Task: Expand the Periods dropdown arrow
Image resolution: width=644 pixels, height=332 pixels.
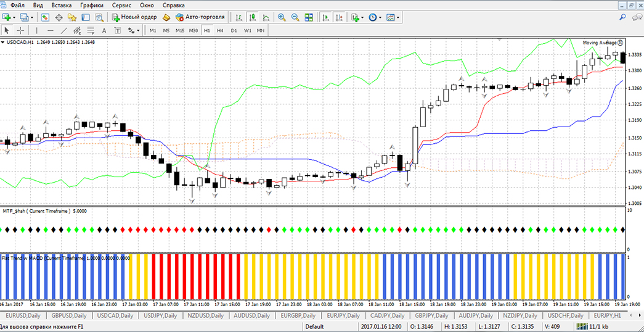Action: point(381,17)
